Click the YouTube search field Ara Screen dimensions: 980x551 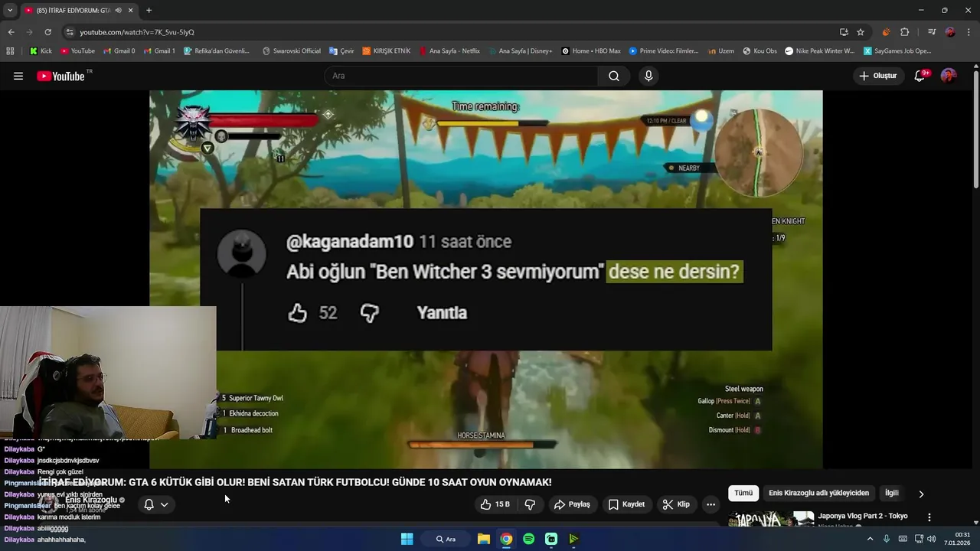click(461, 76)
